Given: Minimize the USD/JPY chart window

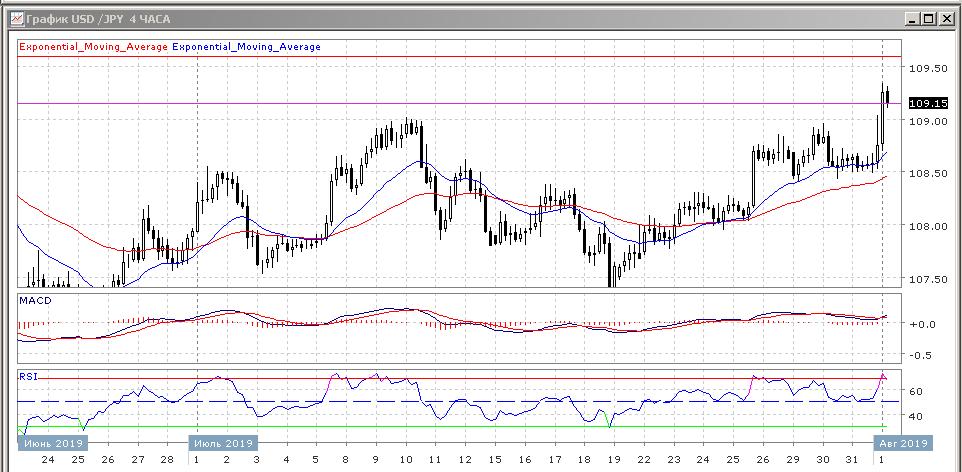Looking at the screenshot, I should (x=914, y=19).
